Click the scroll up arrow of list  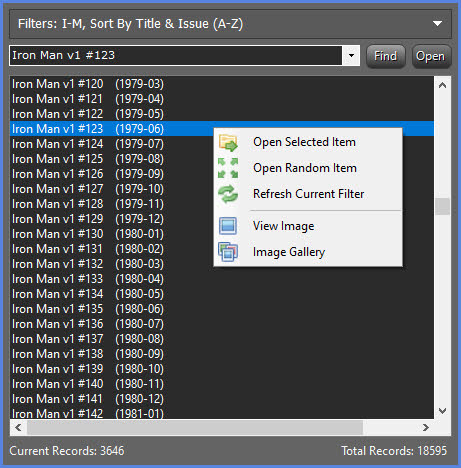coord(442,85)
